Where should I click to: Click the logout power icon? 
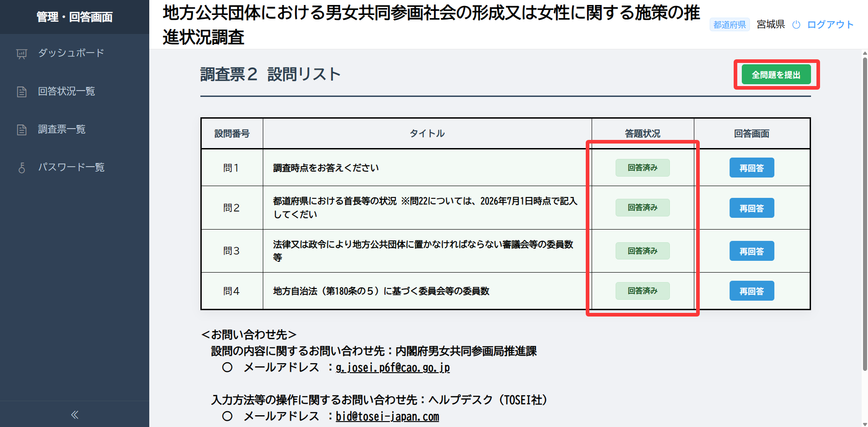click(x=797, y=25)
